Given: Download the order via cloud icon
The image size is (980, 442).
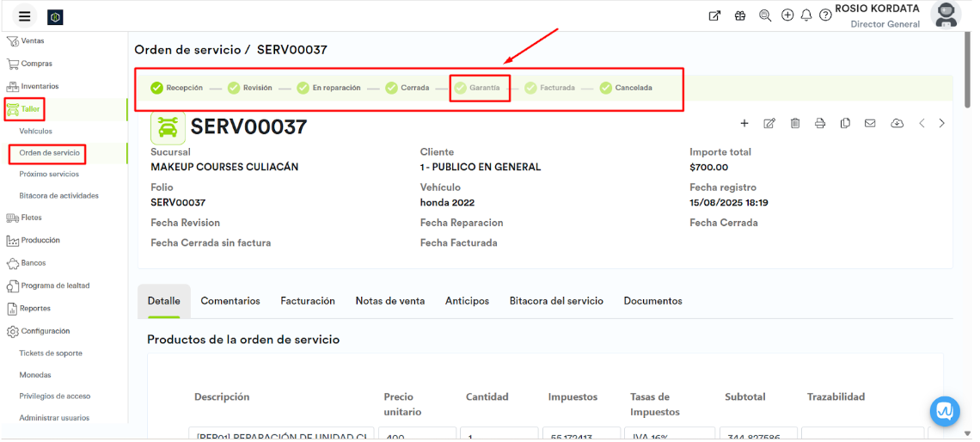Looking at the screenshot, I should pyautogui.click(x=897, y=124).
